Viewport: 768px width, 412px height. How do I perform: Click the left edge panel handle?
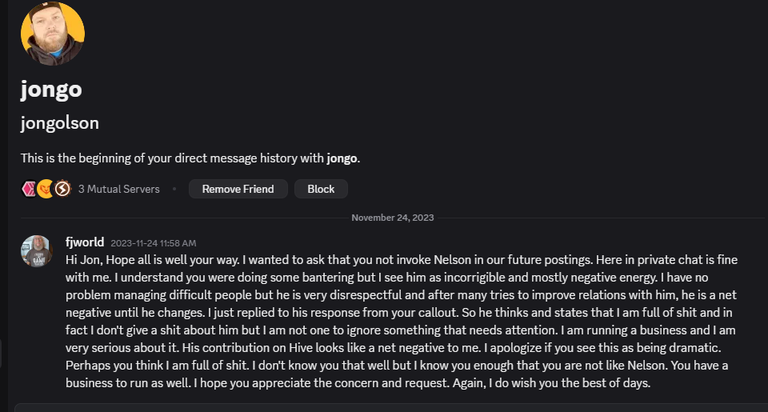(x=1, y=353)
